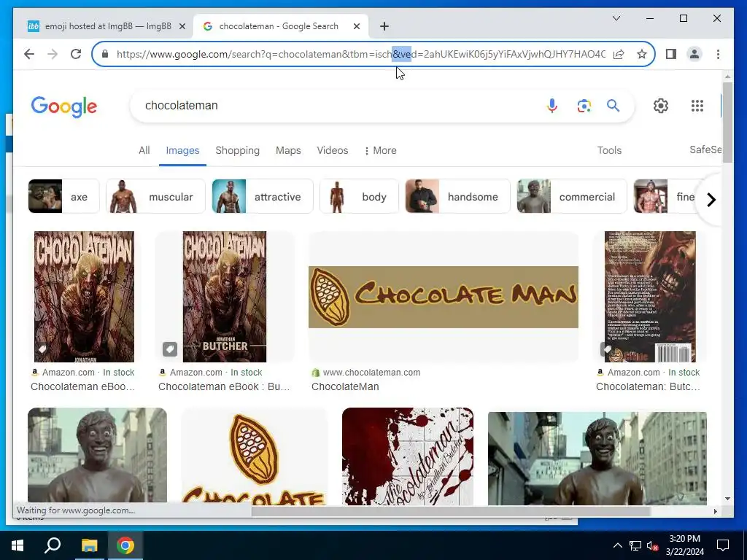
Task: Open the 'ChocolateMan' result title
Action: pos(345,386)
